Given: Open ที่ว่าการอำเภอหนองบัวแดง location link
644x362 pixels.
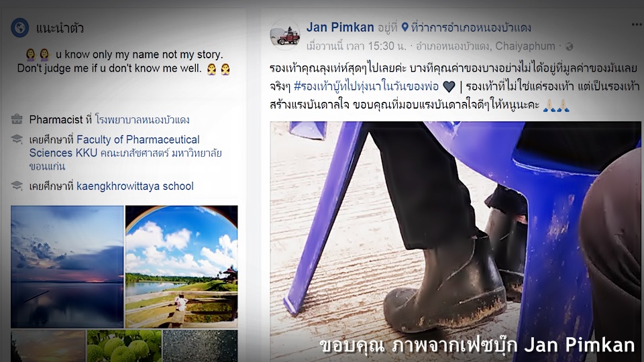Looking at the screenshot, I should click(471, 27).
